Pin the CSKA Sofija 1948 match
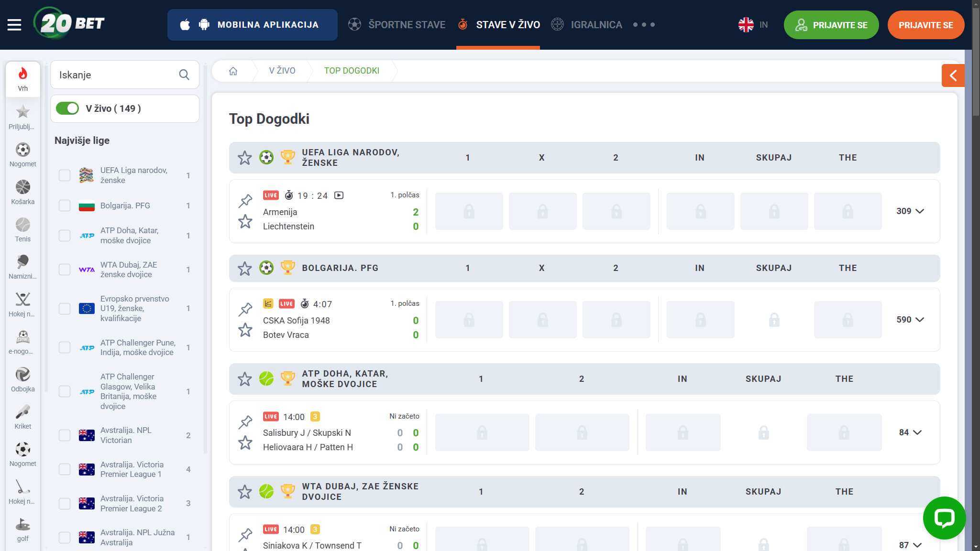 [245, 309]
